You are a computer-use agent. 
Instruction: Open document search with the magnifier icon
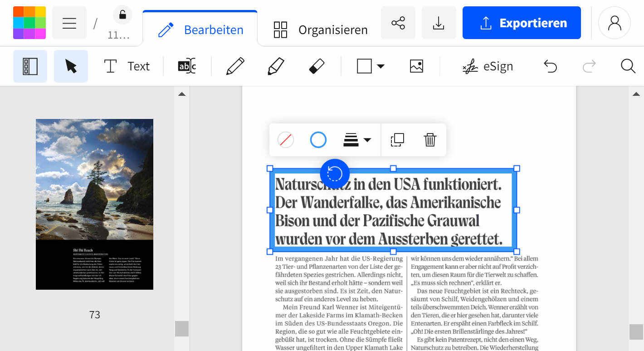pos(628,66)
